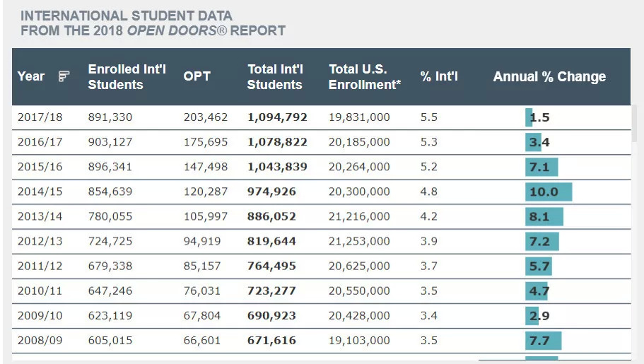This screenshot has height=364, width=644.
Task: Select the 2008/09 year cell
Action: pos(40,340)
